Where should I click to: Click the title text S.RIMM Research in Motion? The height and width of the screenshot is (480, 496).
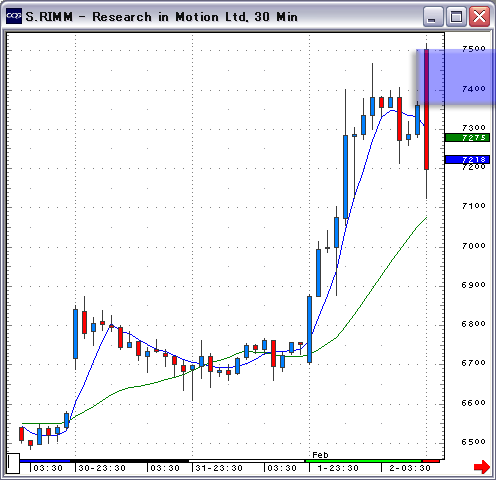pos(161,17)
